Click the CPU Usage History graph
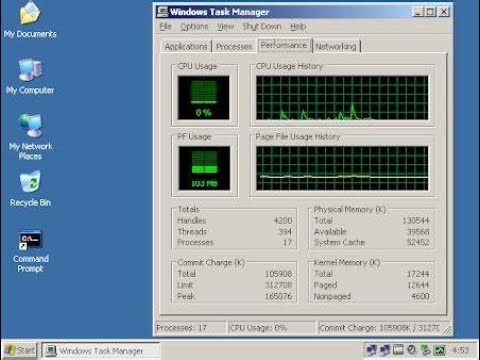Image resolution: width=480 pixels, height=360 pixels. 342,98
